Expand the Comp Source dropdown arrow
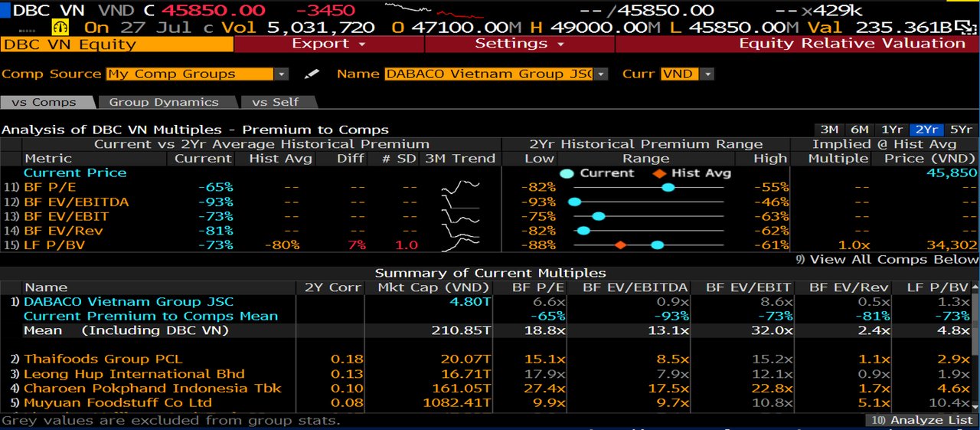 [x=282, y=74]
